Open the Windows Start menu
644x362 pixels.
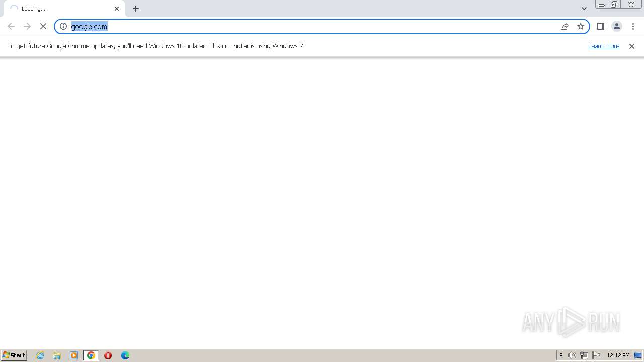[14, 355]
